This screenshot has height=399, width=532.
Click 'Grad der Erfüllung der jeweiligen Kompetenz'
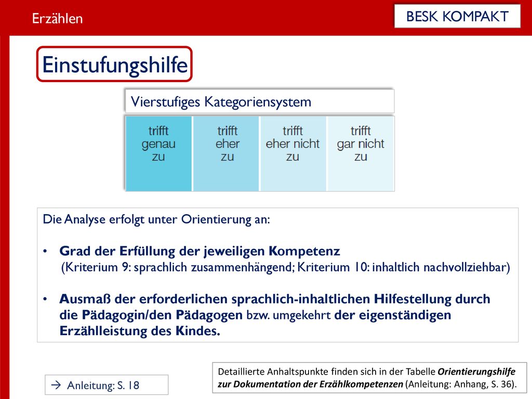click(x=199, y=251)
